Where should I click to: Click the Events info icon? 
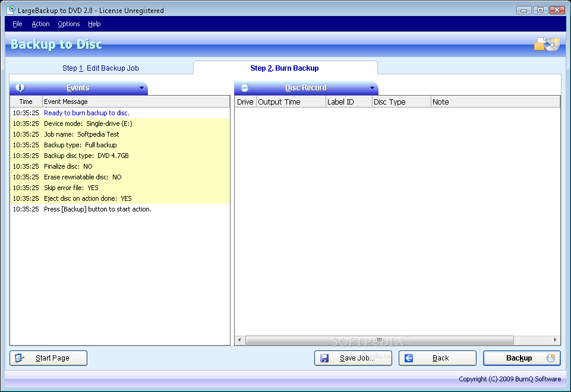click(x=20, y=88)
